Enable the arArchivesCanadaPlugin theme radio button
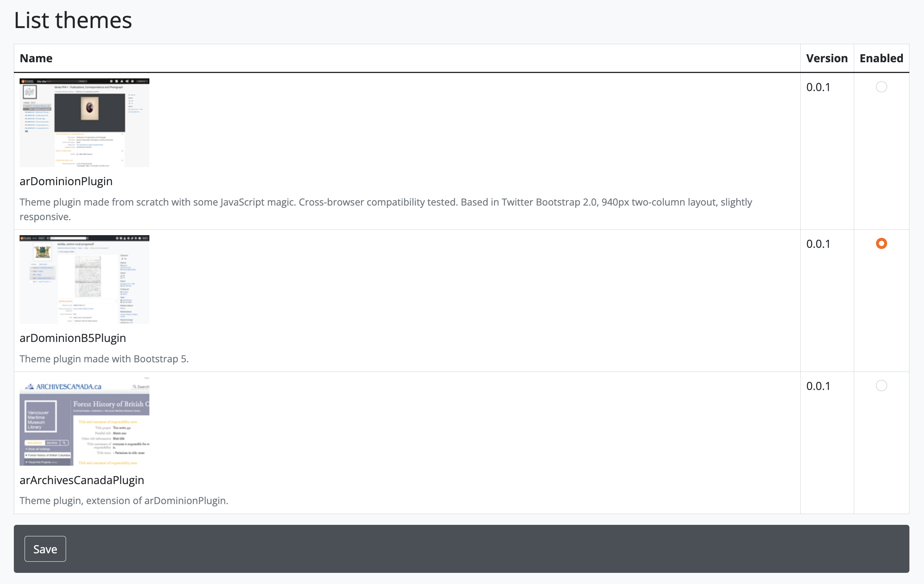Viewport: 924px width, 584px height. pyautogui.click(x=881, y=385)
